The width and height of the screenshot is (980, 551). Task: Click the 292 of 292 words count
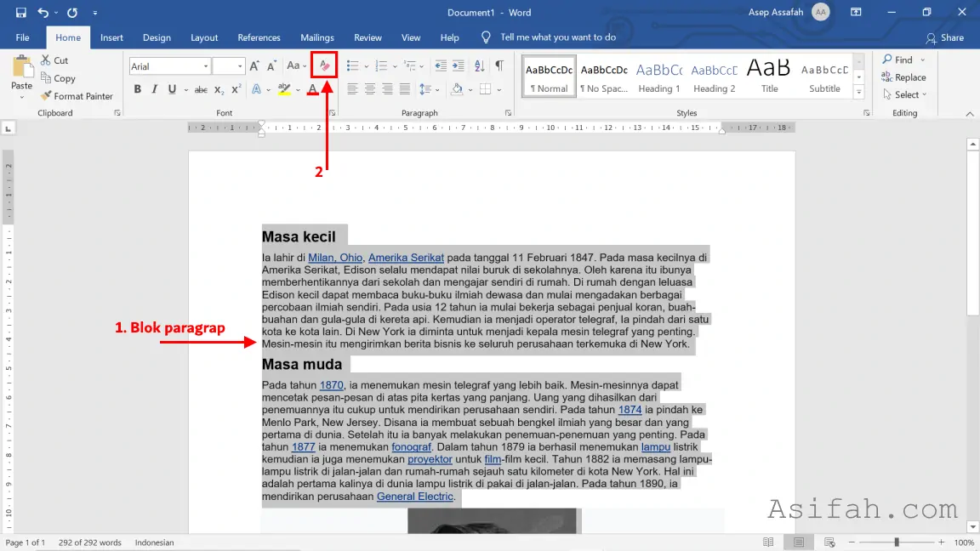point(90,542)
